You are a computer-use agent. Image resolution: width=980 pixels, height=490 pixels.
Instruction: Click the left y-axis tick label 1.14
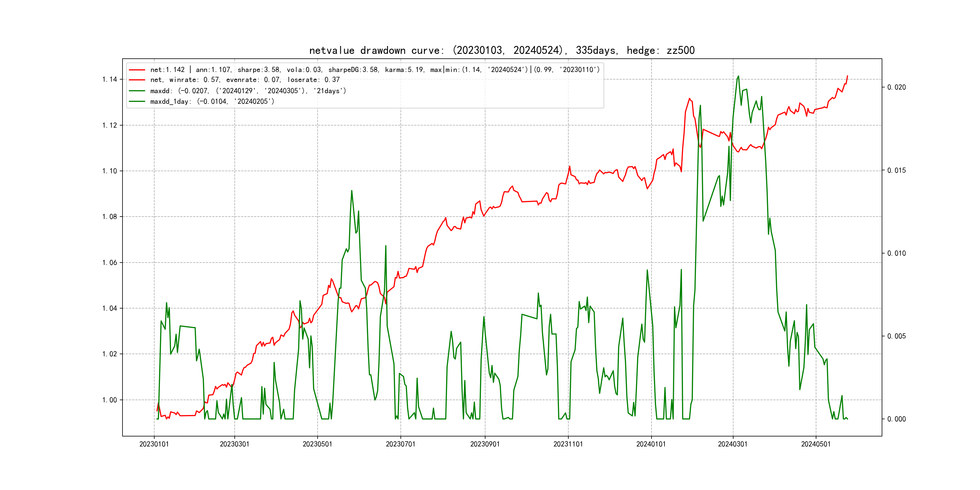pyautogui.click(x=109, y=80)
